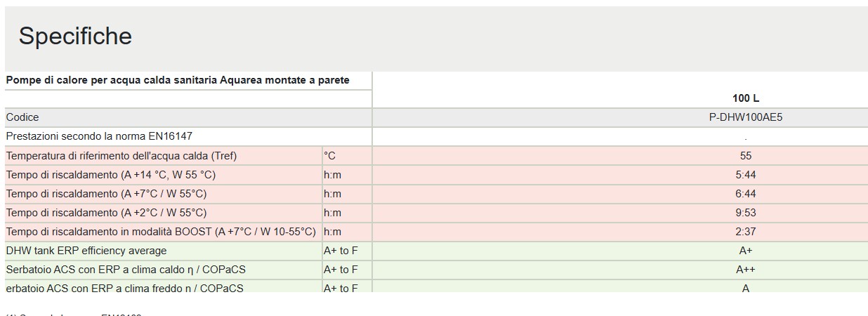The width and height of the screenshot is (868, 316).
Task: Select heating time value 6:44
Action: tap(745, 194)
